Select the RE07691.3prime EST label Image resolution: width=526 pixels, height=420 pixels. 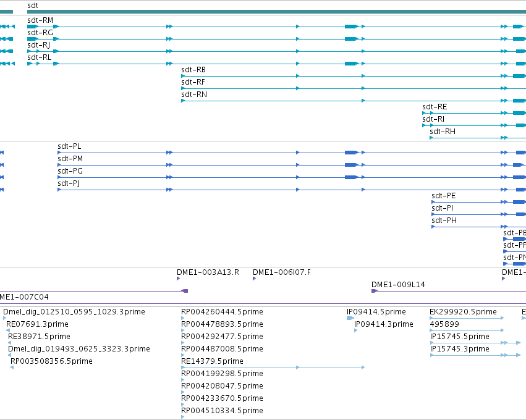coord(37,324)
